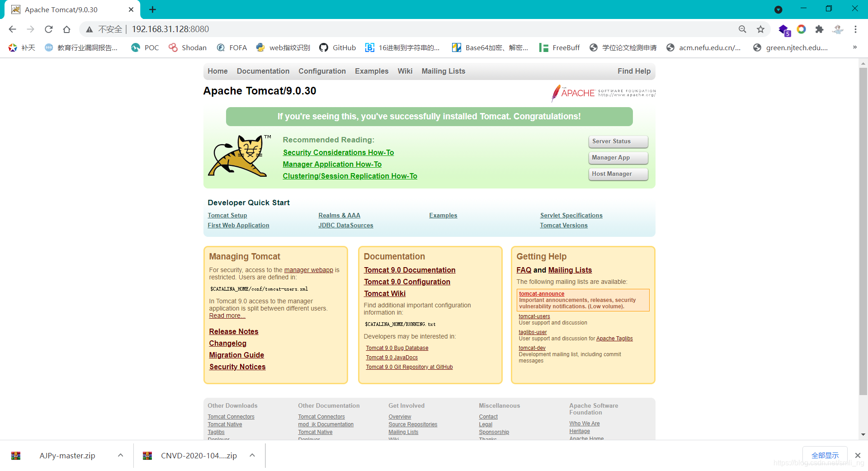
Task: Open the Shodan bookmark
Action: 188,47
